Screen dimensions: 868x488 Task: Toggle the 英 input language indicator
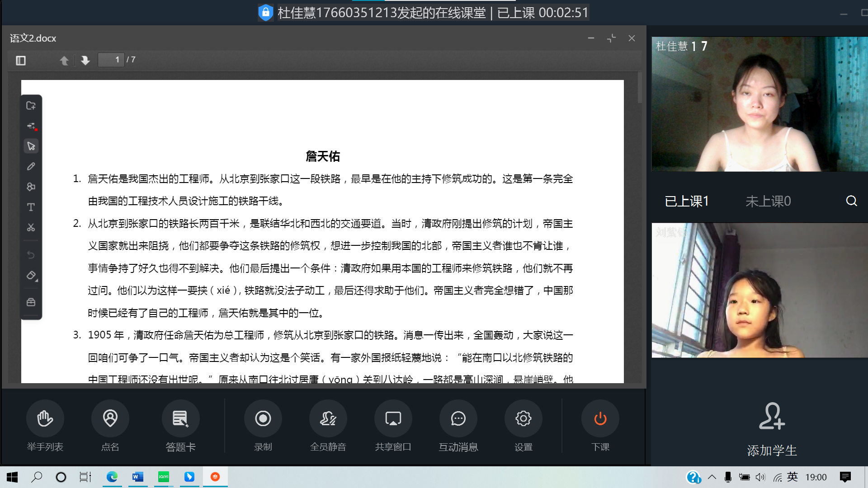[793, 477]
